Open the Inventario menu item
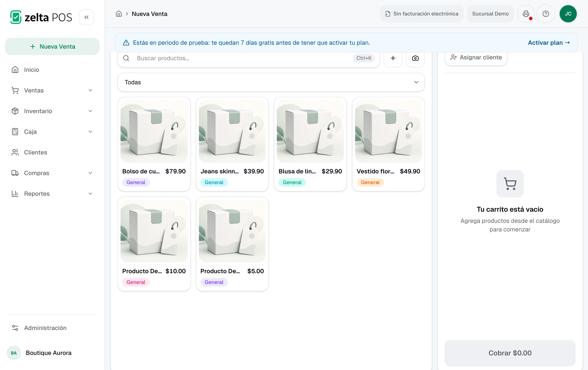The width and height of the screenshot is (588, 370). [x=52, y=111]
